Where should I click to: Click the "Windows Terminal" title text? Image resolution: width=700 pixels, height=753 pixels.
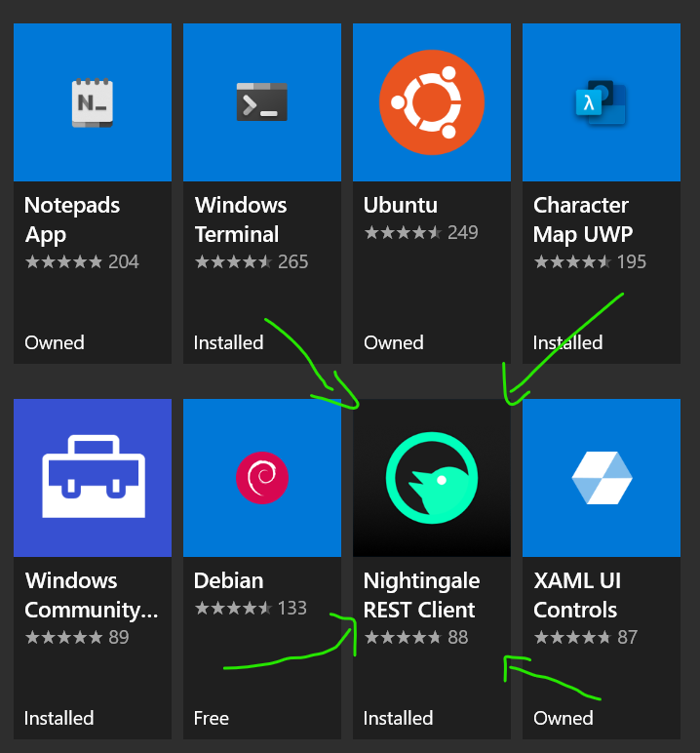pos(241,219)
